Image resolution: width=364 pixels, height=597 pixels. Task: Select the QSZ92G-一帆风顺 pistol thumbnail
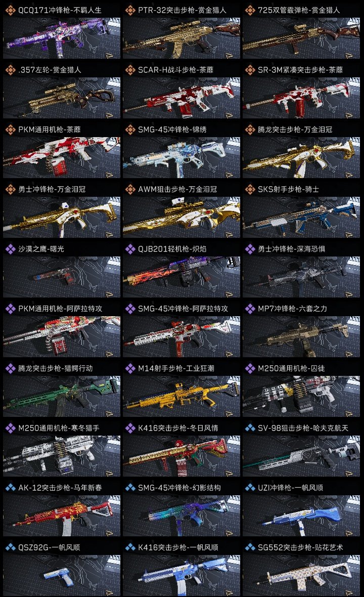[x=62, y=575]
